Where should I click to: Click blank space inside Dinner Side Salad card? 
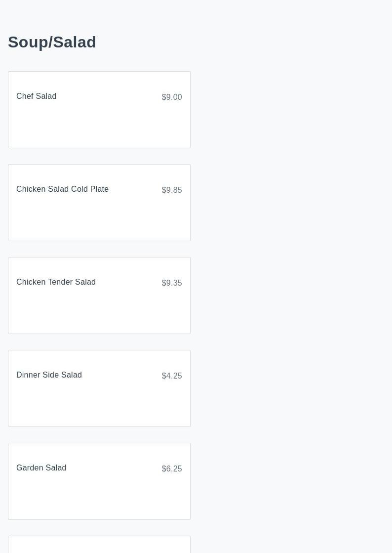click(99, 407)
